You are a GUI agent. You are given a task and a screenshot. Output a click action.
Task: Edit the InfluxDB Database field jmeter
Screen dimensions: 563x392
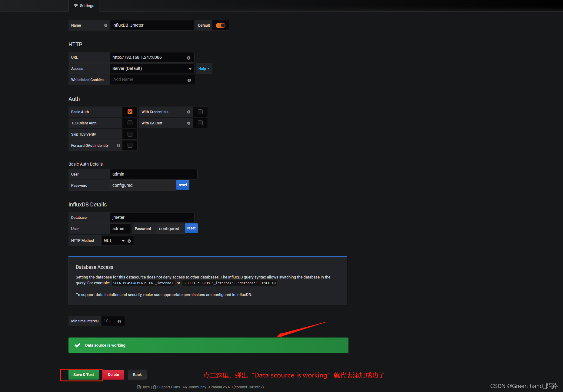pos(152,218)
